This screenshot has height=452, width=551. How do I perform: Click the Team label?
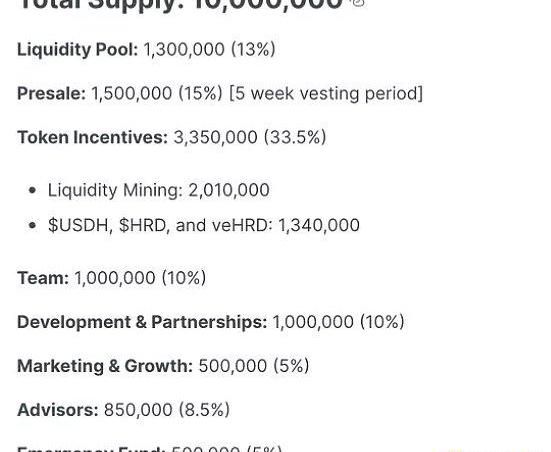43,278
